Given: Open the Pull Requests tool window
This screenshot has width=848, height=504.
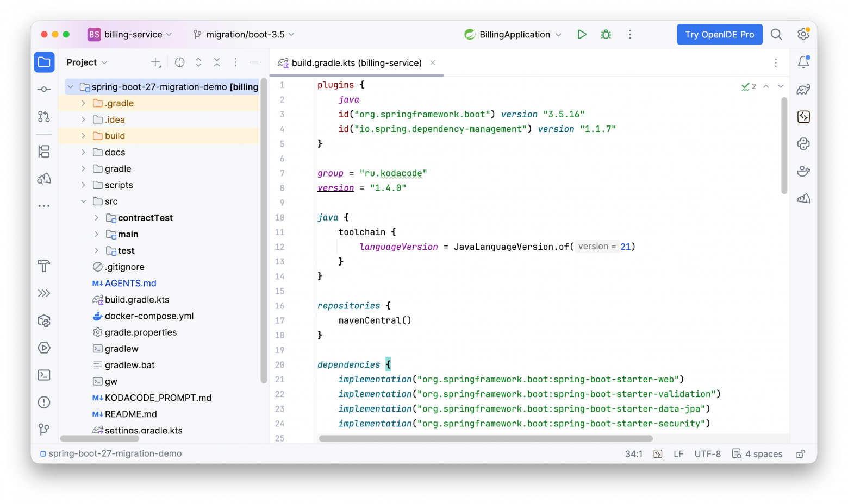Looking at the screenshot, I should tap(44, 116).
